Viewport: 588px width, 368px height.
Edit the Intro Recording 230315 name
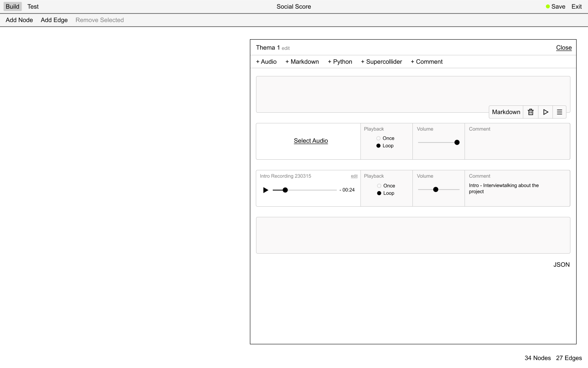point(354,176)
